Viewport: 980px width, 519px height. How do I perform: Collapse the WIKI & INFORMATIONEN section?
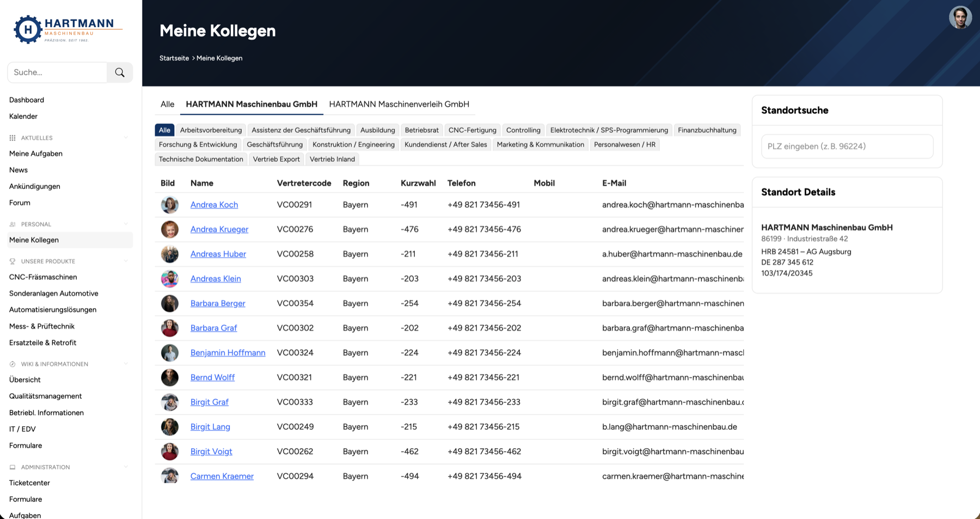pyautogui.click(x=126, y=364)
